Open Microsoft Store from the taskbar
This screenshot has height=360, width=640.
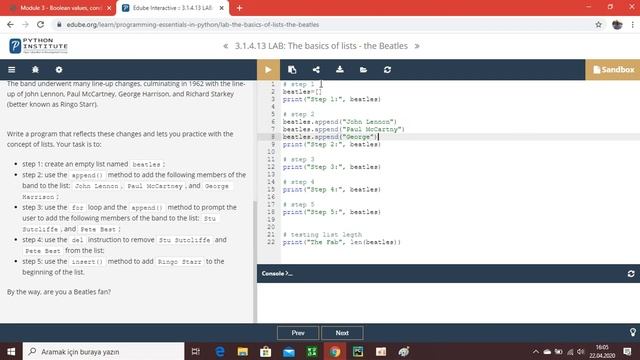[x=266, y=351]
